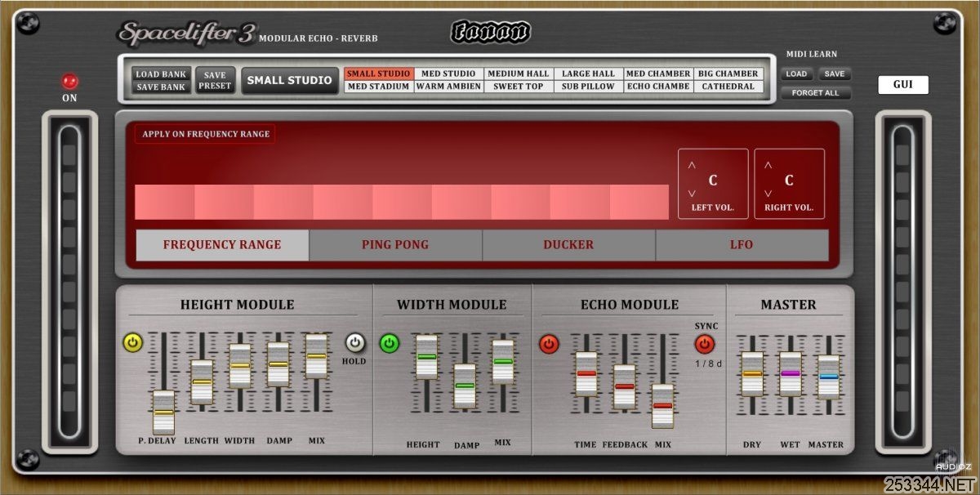Select the MED STUDIO preset
The width and height of the screenshot is (980, 495).
[448, 74]
